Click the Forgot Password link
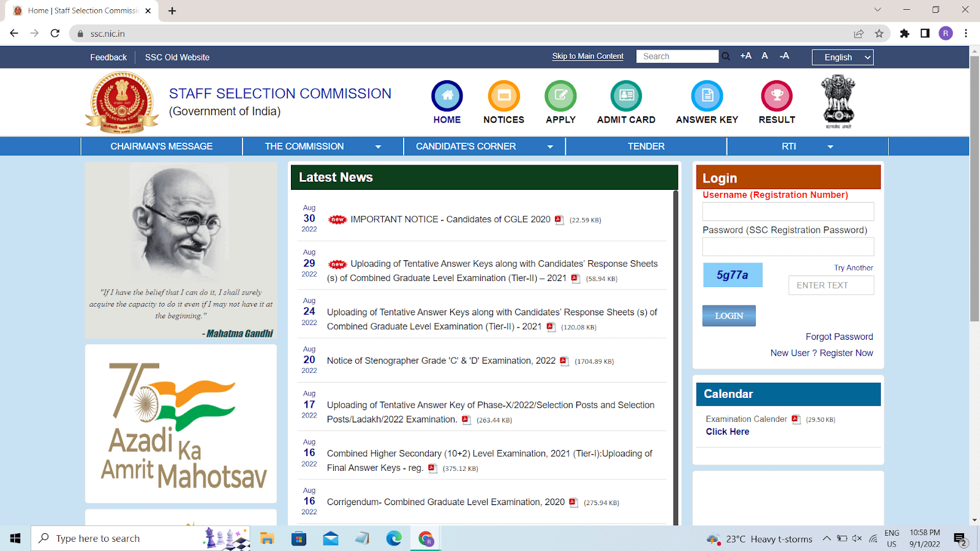Image resolution: width=980 pixels, height=551 pixels. 839,337
